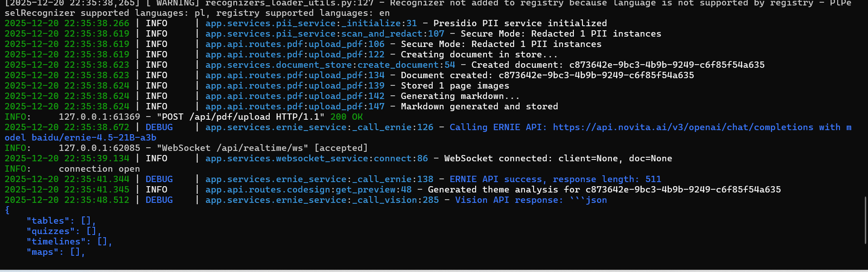Image resolution: width=868 pixels, height=272 pixels.
Task: Select 'app.services.ernie_service:_call_ernie:138' reference
Action: 319,179
